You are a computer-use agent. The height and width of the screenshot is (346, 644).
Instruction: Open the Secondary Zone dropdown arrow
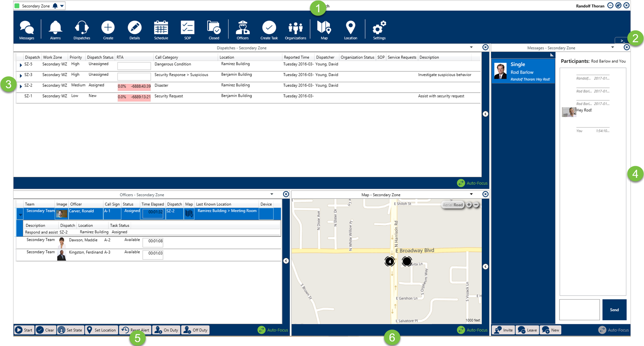pos(62,6)
